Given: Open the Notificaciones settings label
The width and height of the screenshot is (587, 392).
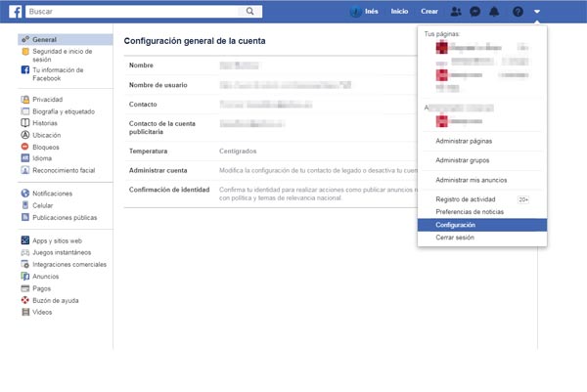Looking at the screenshot, I should point(53,194).
